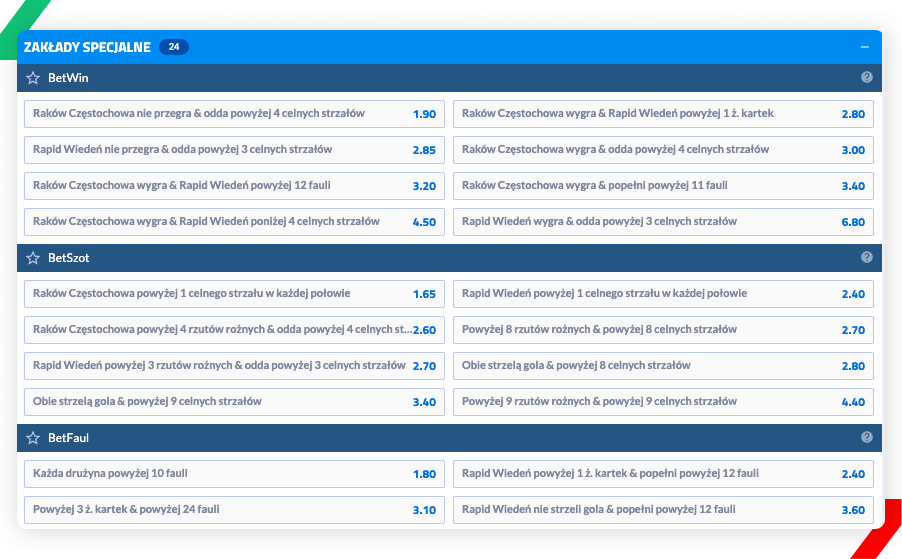
Task: Open help icon for BetWin section
Action: (866, 77)
